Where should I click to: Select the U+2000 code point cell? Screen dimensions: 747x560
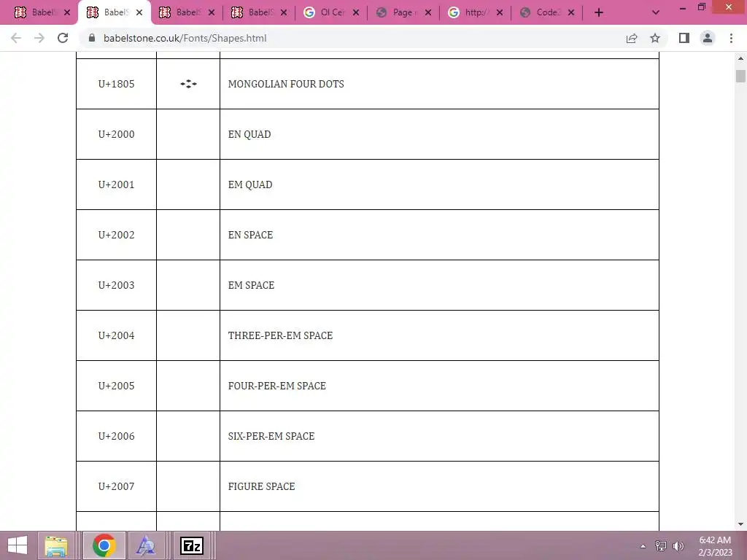[116, 134]
